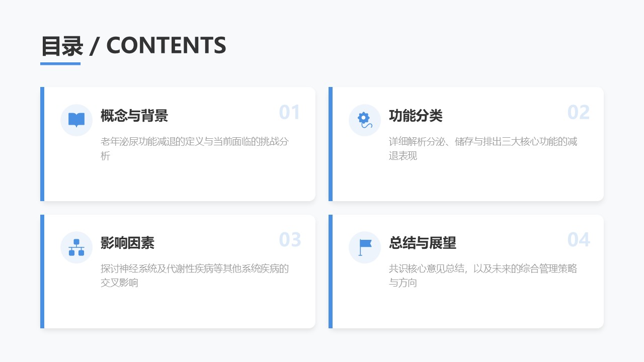The image size is (644, 362).
Task: Click the 目录 / CONTENTS title
Action: [x=133, y=46]
